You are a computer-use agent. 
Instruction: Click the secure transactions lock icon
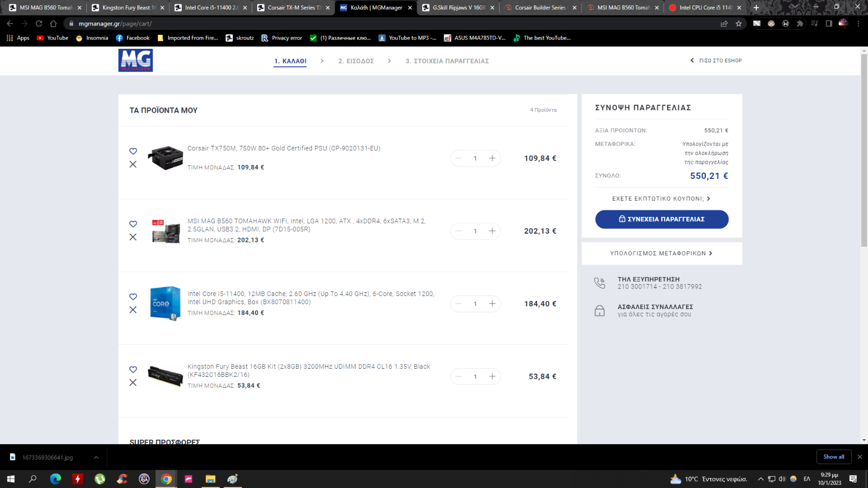coord(599,310)
